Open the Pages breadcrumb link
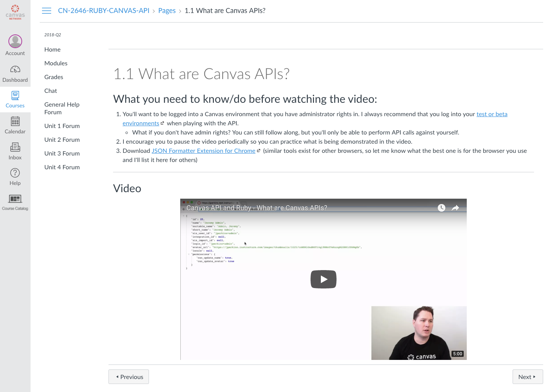Viewport: 555px width, 392px height. tap(167, 10)
